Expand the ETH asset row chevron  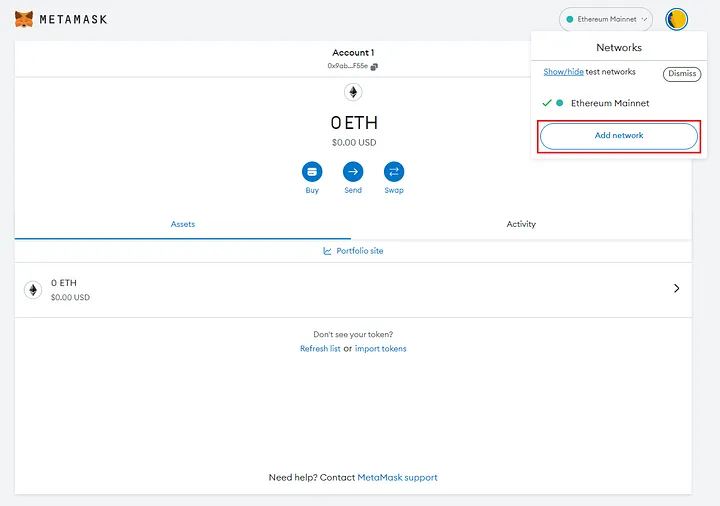tap(676, 289)
